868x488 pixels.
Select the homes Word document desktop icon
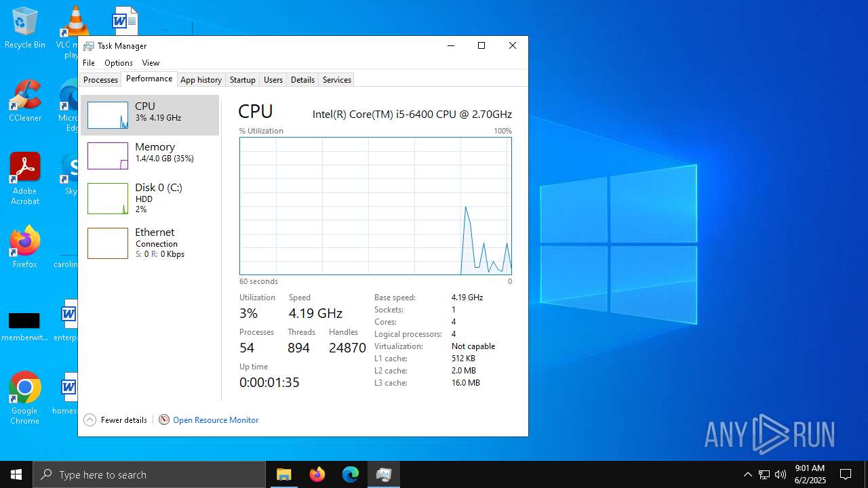pyautogui.click(x=66, y=394)
